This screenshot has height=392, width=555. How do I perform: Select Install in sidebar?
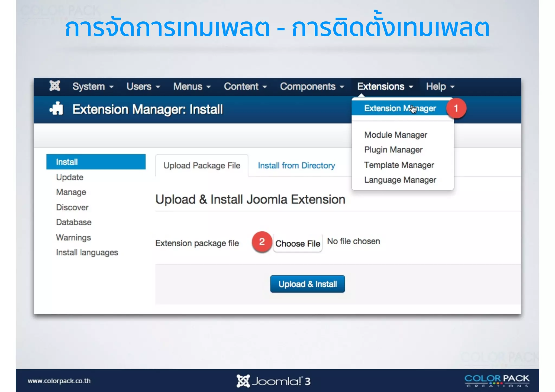click(96, 162)
